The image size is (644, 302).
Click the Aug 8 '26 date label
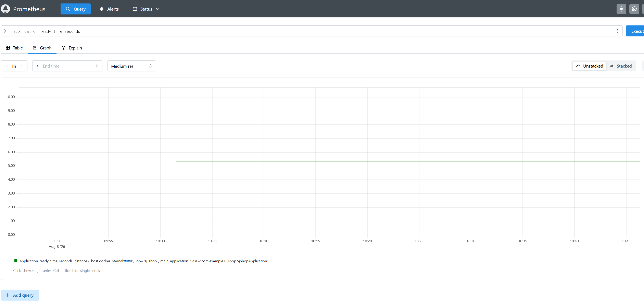[57, 246]
